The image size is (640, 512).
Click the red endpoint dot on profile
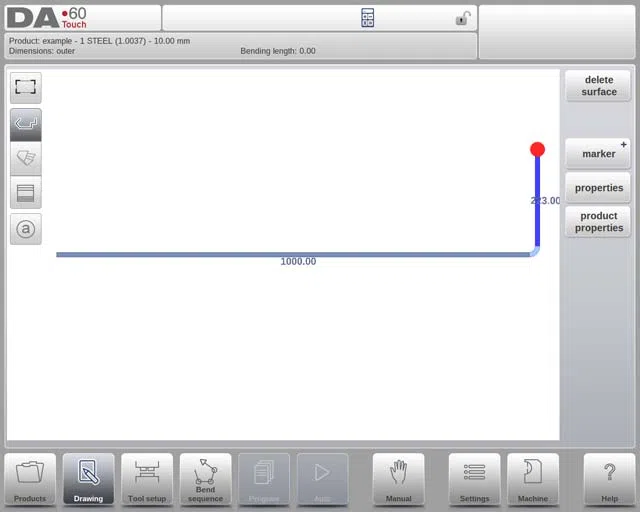click(538, 149)
